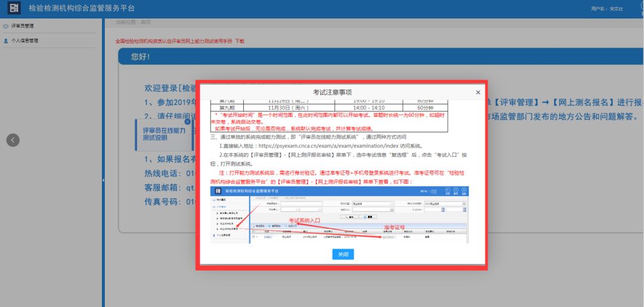Click the 当前位置：首页 breadcrumb

coord(133,22)
